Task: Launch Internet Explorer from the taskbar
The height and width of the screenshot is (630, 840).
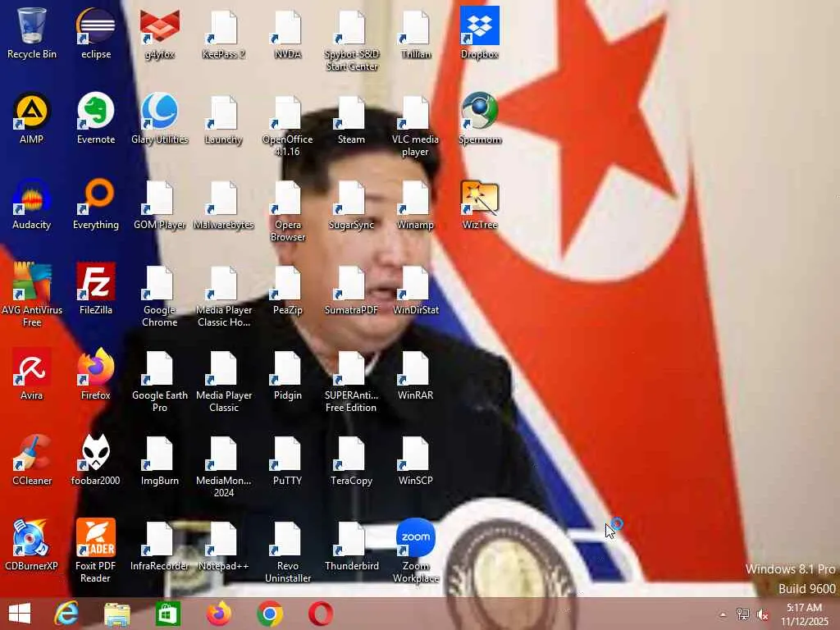Action: pyautogui.click(x=66, y=614)
